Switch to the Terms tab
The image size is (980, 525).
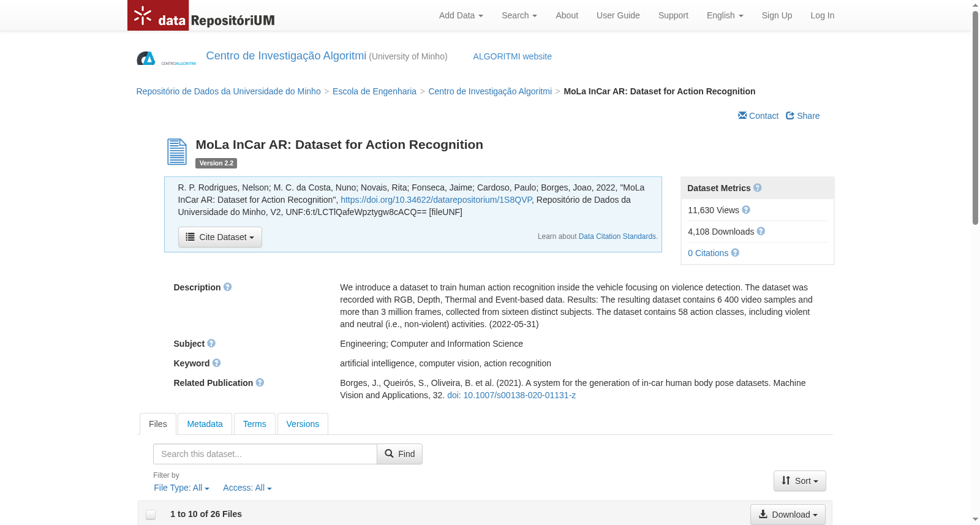tap(254, 424)
